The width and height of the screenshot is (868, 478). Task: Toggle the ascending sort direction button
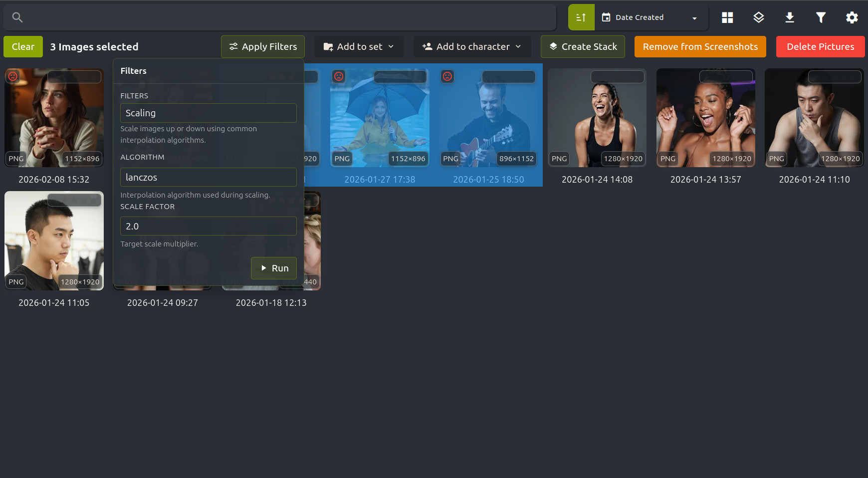(581, 17)
